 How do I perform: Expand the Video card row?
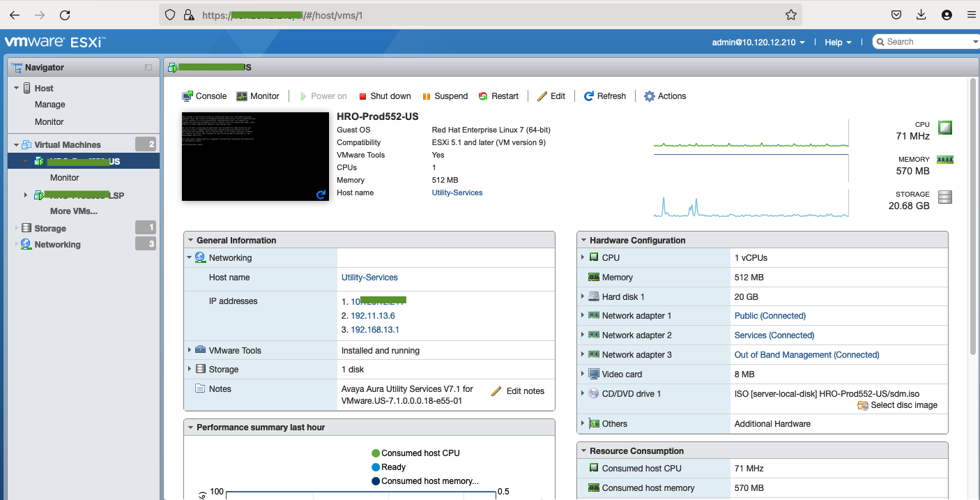click(583, 374)
